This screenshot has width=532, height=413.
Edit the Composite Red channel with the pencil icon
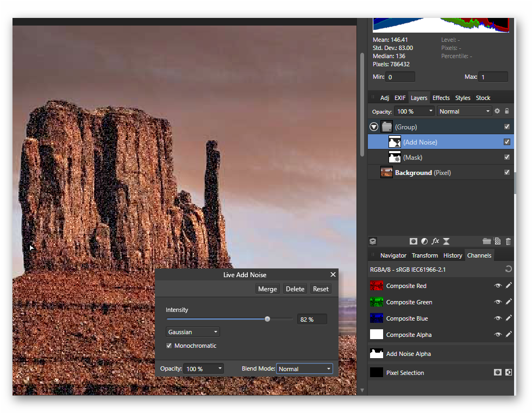coord(509,285)
